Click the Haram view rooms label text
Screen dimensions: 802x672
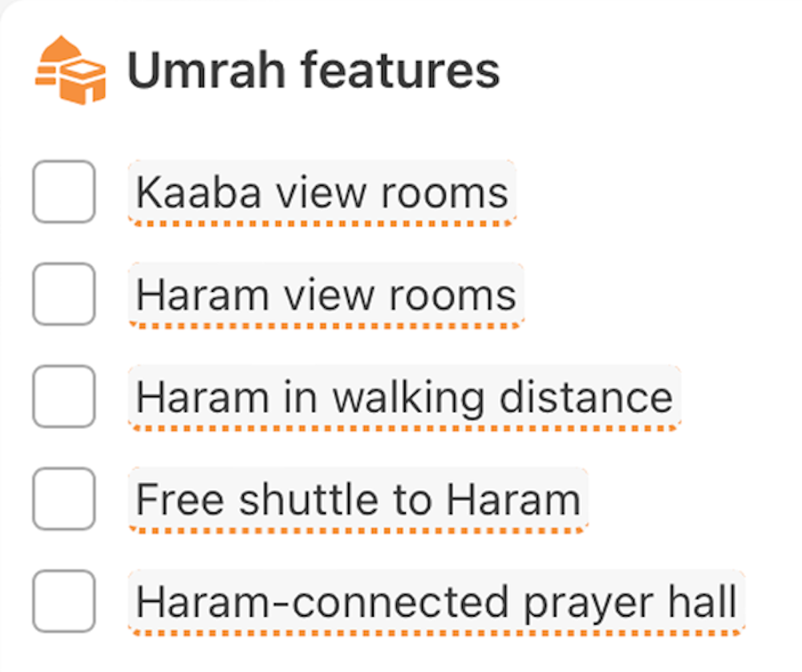click(x=326, y=295)
